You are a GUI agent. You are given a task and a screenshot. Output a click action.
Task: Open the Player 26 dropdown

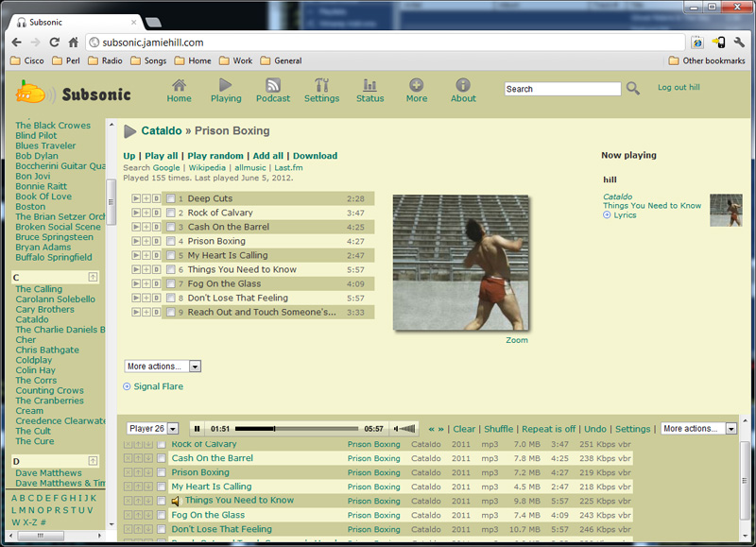[152, 429]
